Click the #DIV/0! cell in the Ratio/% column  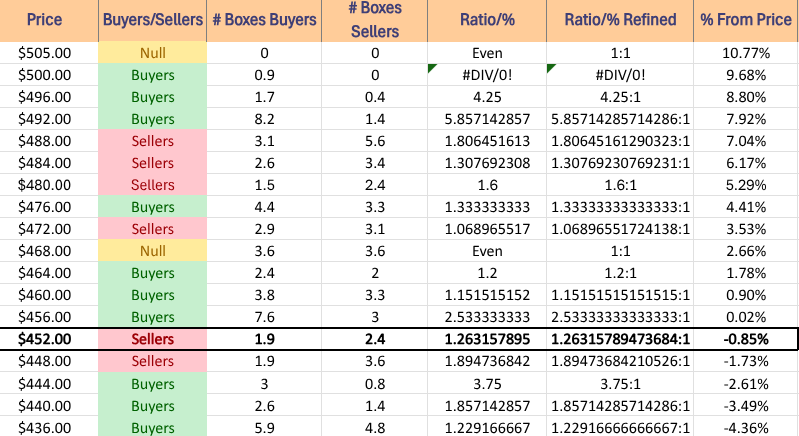coord(487,75)
